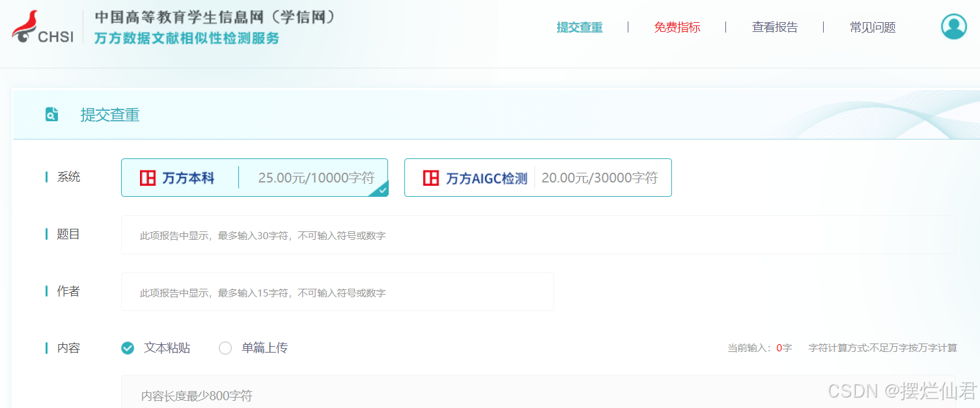
Task: Click the 作者 field label
Action: click(x=68, y=291)
